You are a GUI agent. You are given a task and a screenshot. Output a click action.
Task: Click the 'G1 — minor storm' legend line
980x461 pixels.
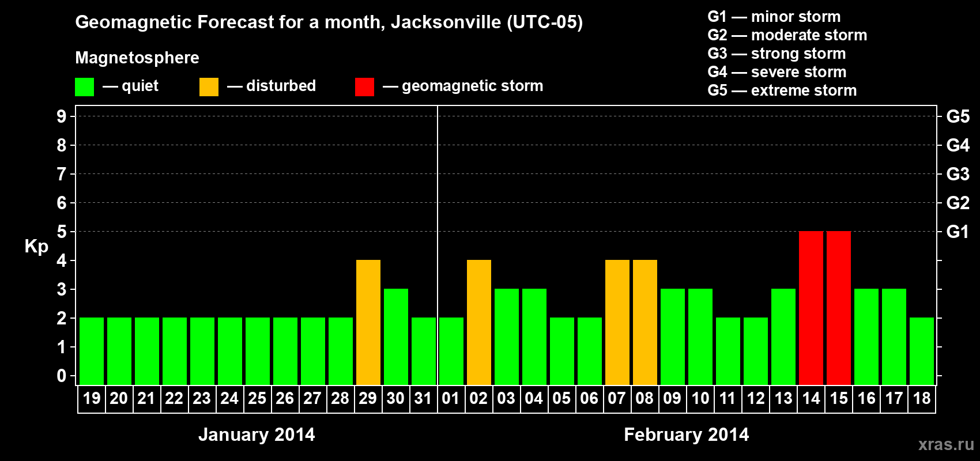[x=774, y=17]
